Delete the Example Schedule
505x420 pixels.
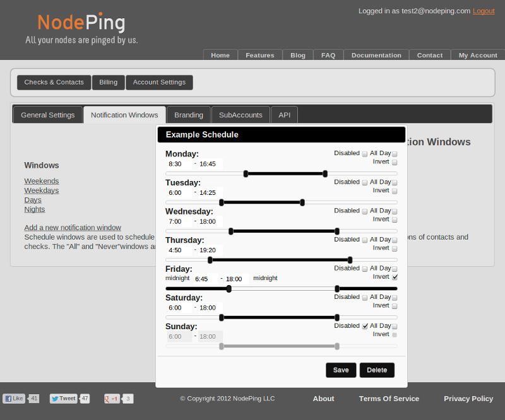click(377, 370)
